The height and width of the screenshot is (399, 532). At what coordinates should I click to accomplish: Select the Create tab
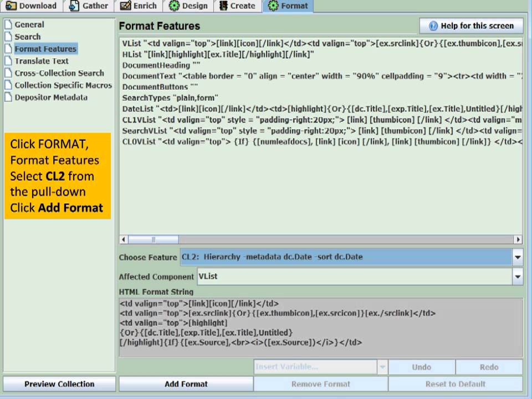click(x=238, y=6)
